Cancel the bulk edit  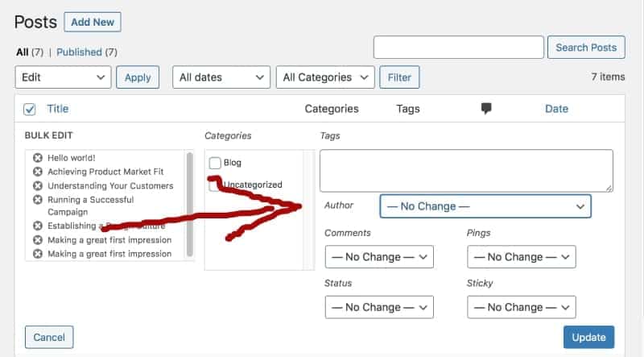[49, 336]
